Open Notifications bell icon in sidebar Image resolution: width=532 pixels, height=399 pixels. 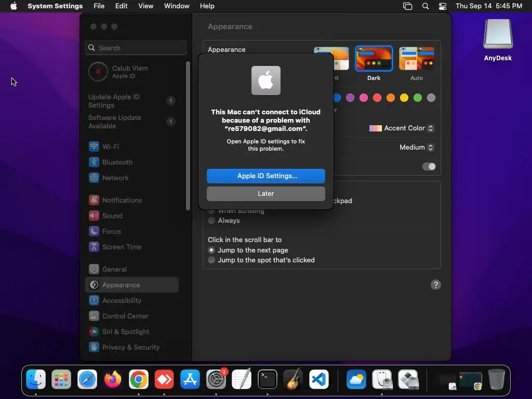(x=94, y=200)
